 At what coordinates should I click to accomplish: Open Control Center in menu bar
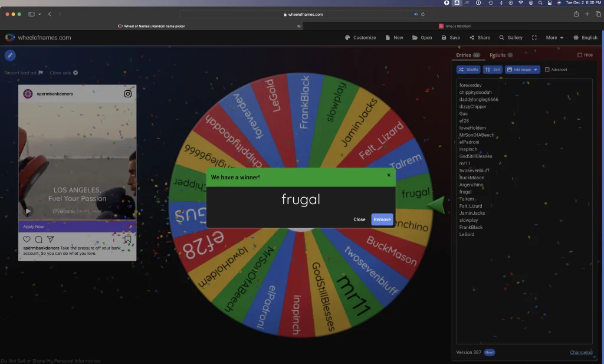click(x=550, y=3)
